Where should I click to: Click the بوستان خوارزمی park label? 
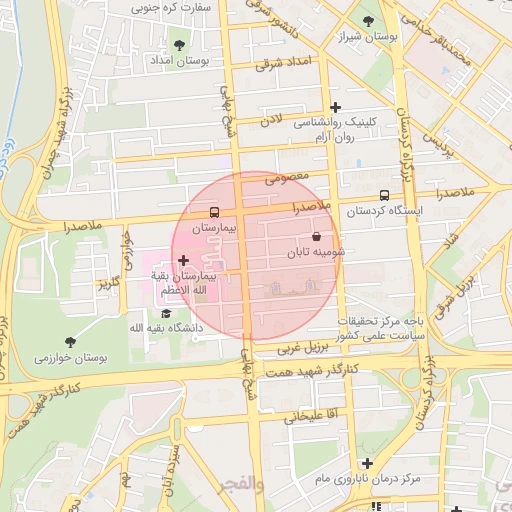click(x=70, y=359)
